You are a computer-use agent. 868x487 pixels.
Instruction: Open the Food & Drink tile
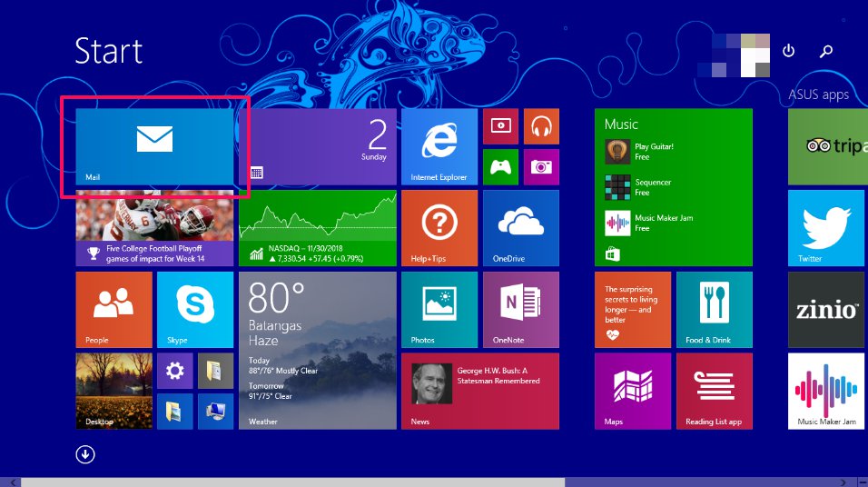coord(715,310)
